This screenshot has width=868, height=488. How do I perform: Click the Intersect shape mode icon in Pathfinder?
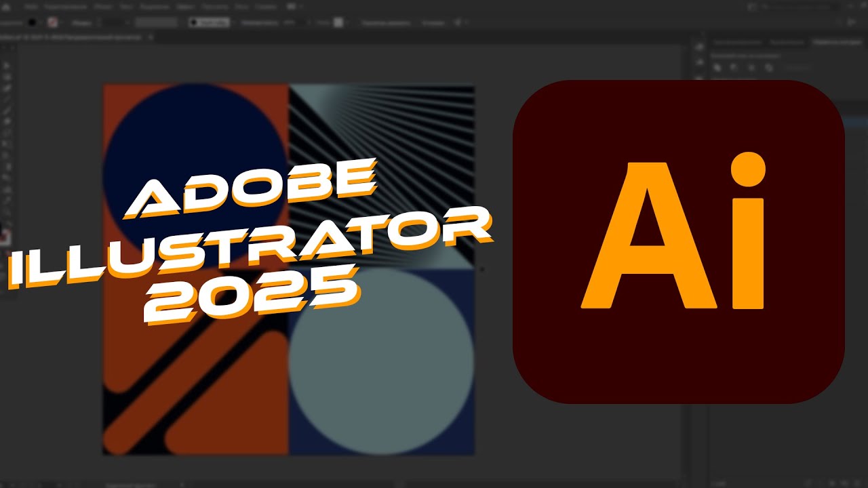point(751,67)
